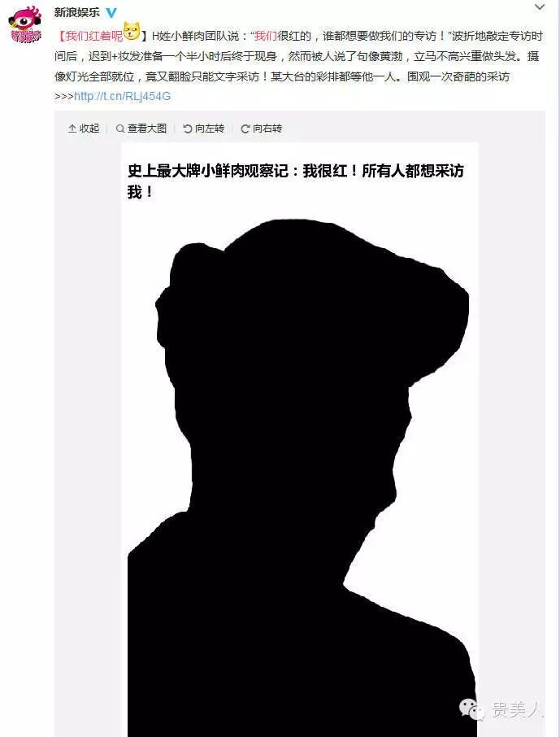Screen dimensions: 560x737
Task: Click the 贵美人 watermark text
Action: pos(517,709)
